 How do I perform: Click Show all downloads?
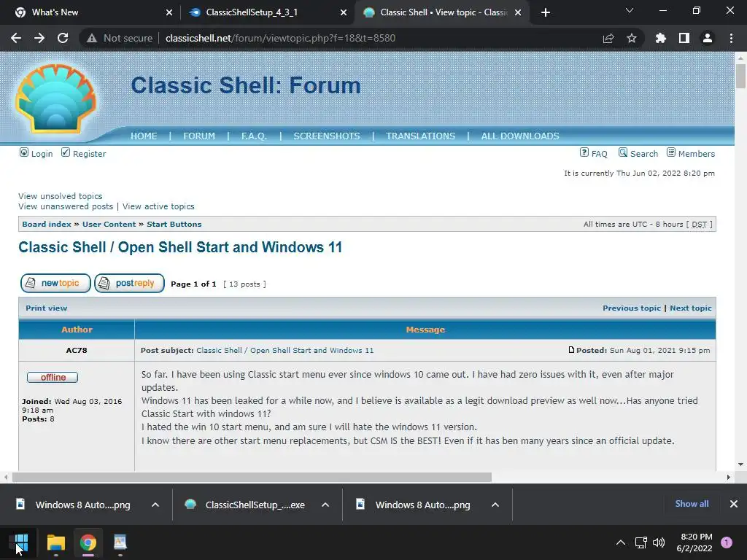[692, 504]
